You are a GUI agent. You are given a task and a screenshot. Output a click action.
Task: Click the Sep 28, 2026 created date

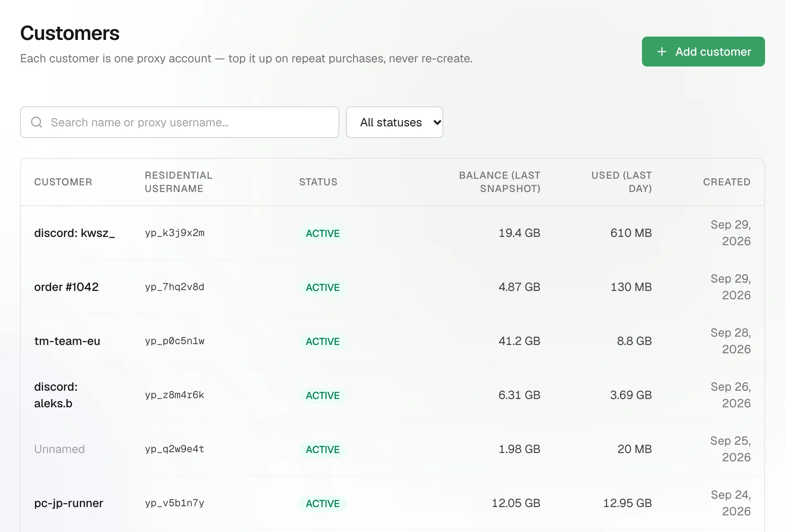[x=731, y=341]
